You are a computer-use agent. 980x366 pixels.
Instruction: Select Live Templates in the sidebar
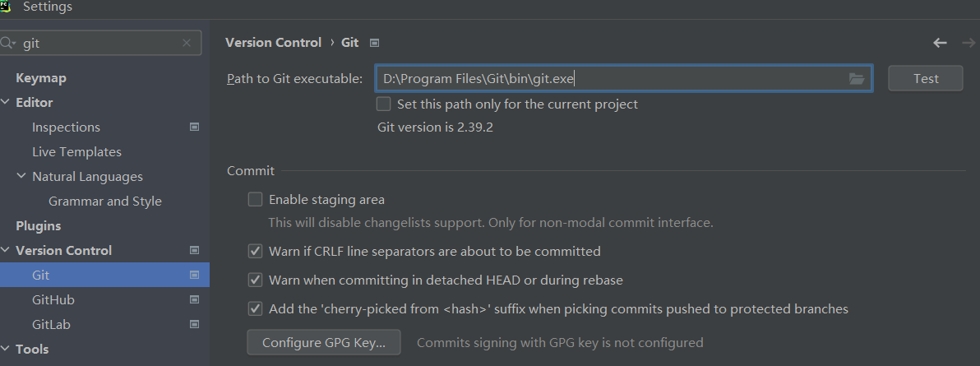tap(76, 152)
